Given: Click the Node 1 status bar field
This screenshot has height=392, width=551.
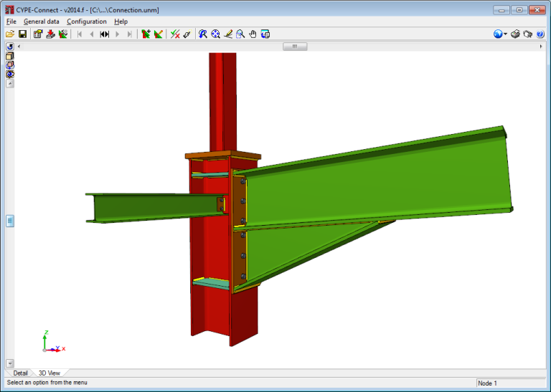Looking at the screenshot, I should tap(511, 383).
